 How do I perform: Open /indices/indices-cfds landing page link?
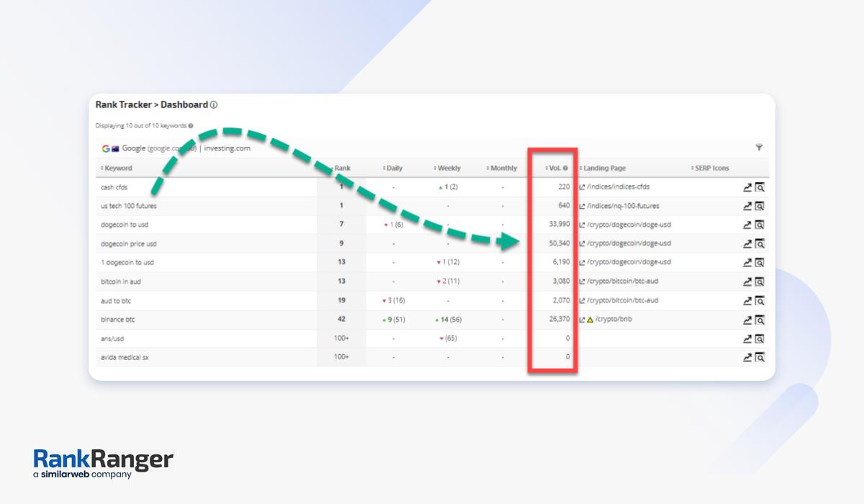pyautogui.click(x=618, y=187)
